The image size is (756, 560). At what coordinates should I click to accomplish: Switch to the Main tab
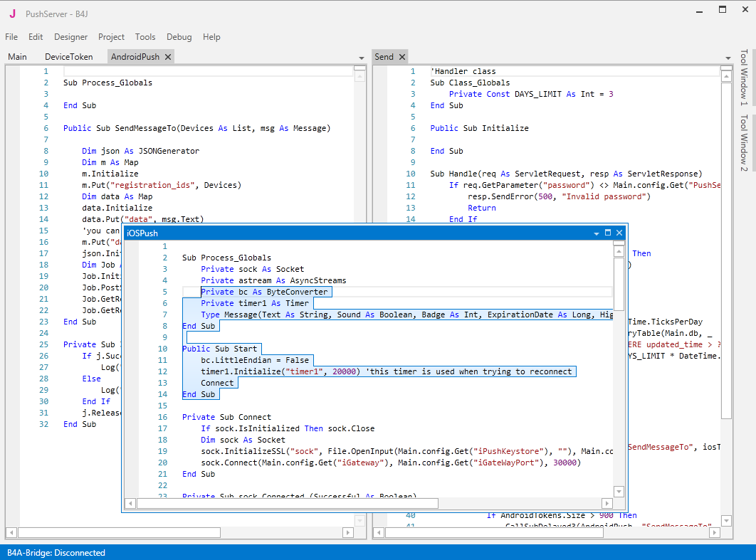pos(17,57)
